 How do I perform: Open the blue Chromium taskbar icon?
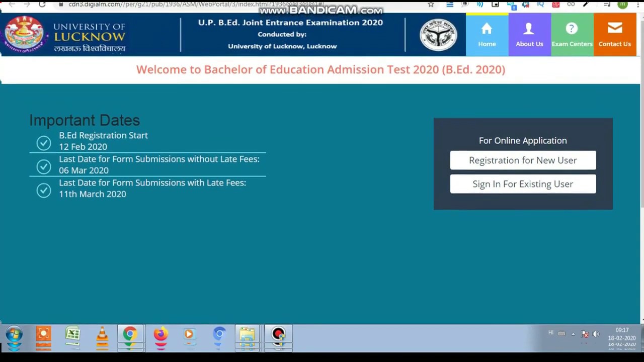pos(219,334)
